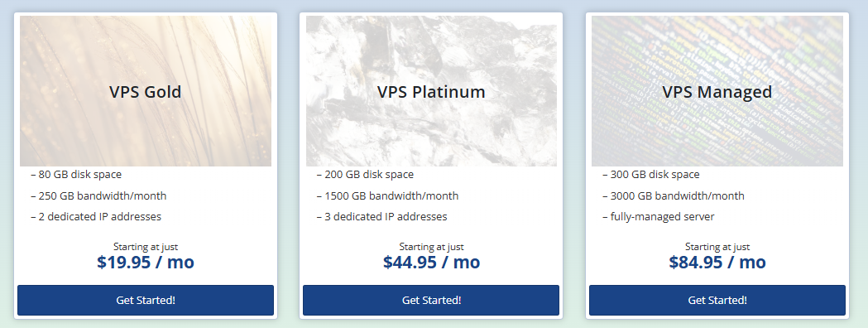Click the 3000 GB bandwidth/month feature
The image size is (868, 328).
674,196
